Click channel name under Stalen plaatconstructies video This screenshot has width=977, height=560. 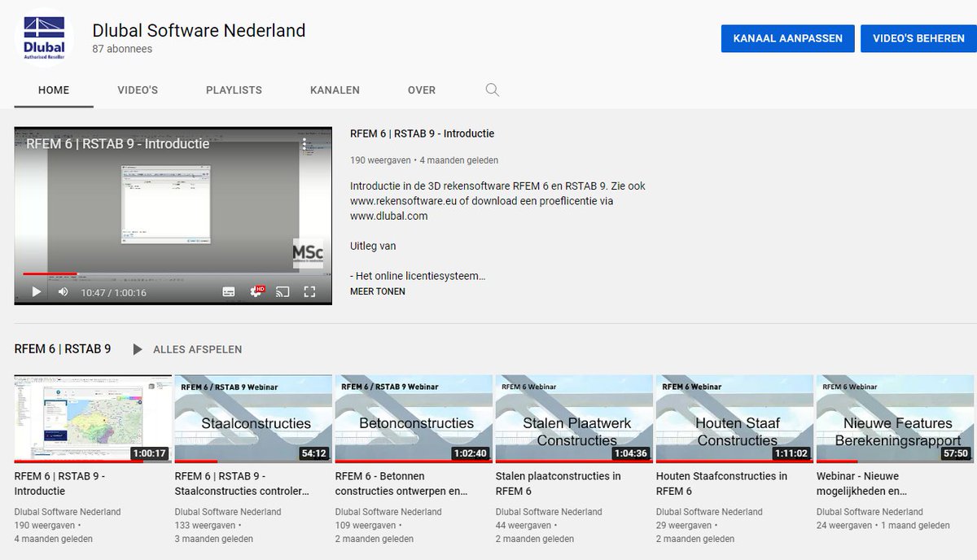click(x=549, y=512)
